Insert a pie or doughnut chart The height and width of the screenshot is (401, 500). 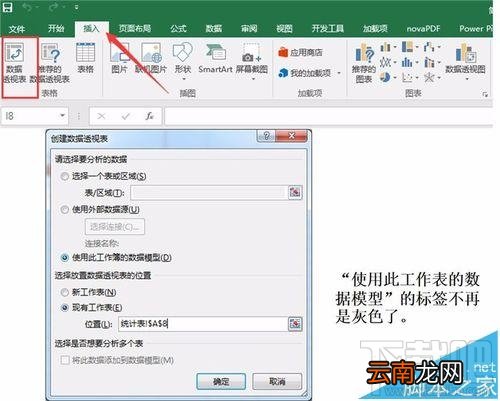tap(385, 77)
